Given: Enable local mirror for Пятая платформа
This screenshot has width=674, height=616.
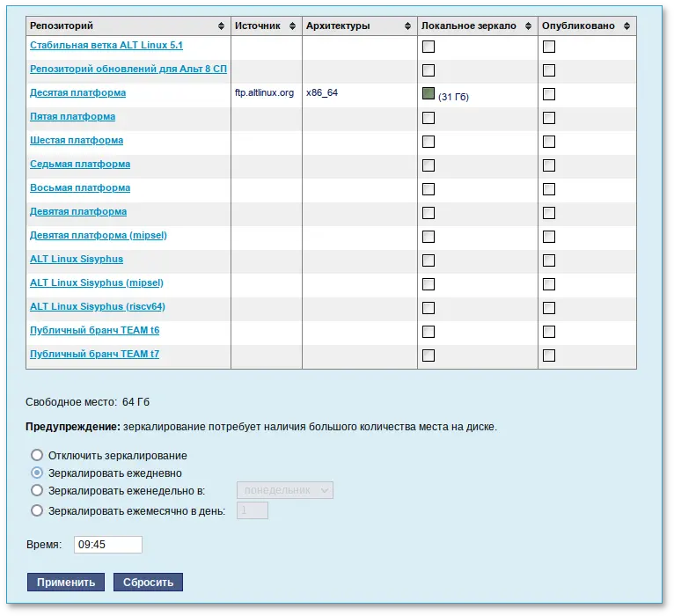Looking at the screenshot, I should [x=429, y=118].
